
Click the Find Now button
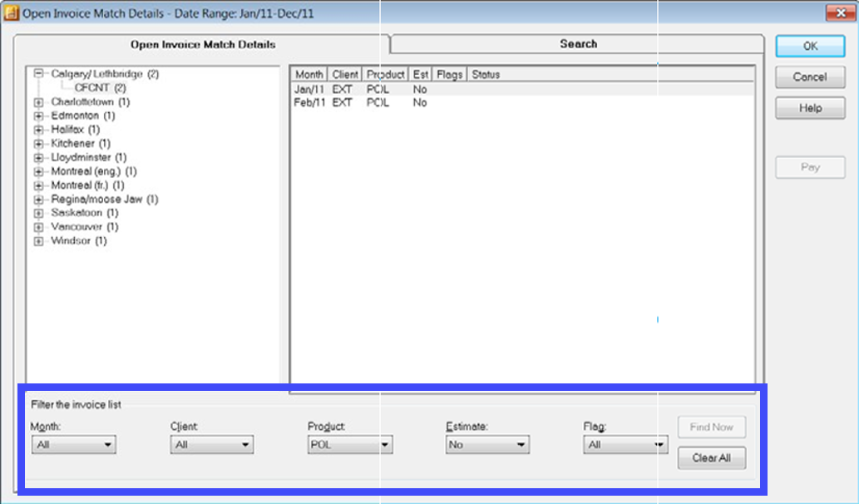tap(712, 427)
